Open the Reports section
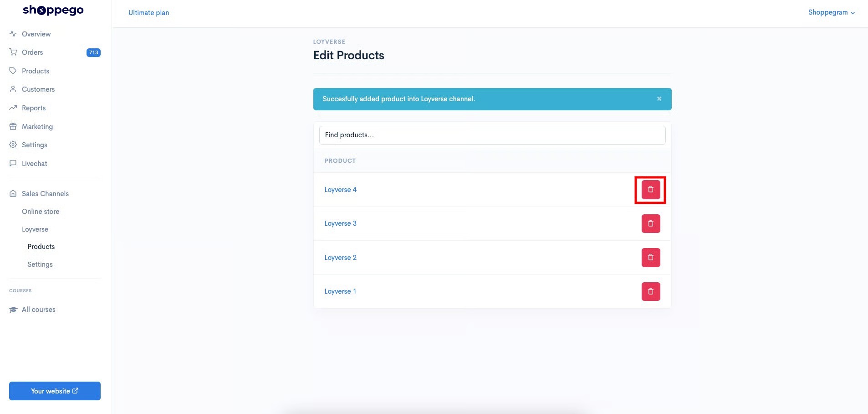The image size is (868, 414). pos(34,108)
